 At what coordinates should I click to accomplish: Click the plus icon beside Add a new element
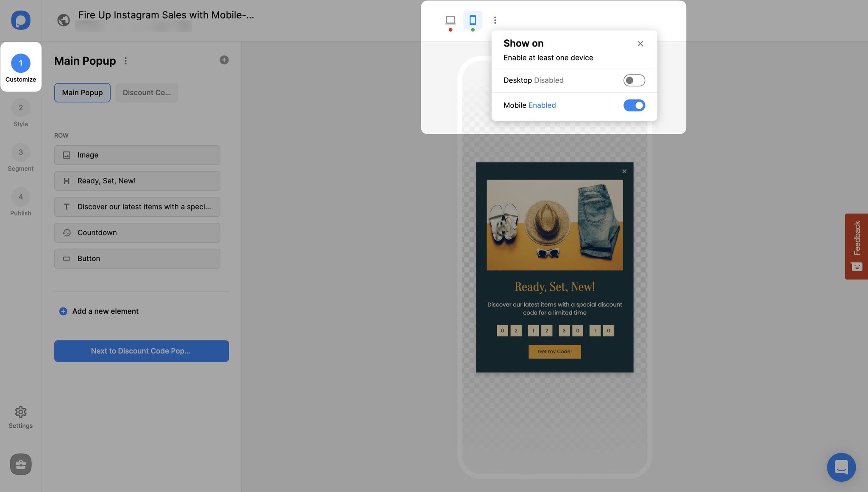63,311
